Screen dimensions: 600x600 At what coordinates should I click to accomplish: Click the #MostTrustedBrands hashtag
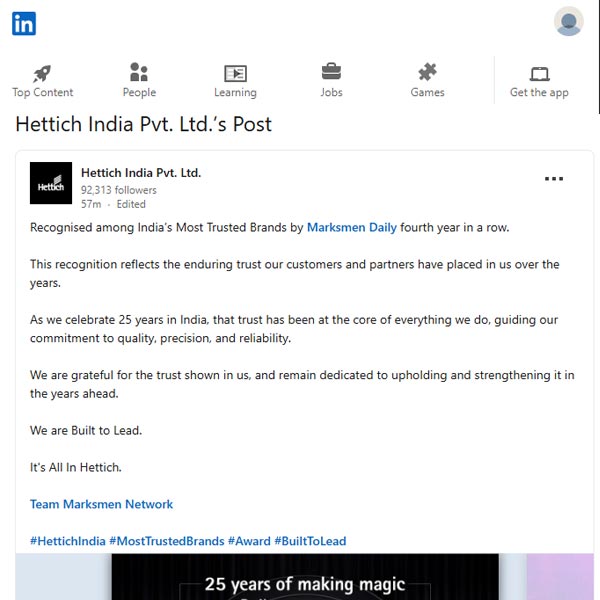[166, 541]
